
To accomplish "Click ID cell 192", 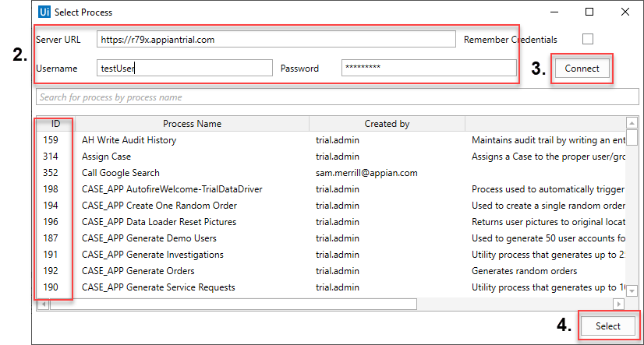I will 51,271.
